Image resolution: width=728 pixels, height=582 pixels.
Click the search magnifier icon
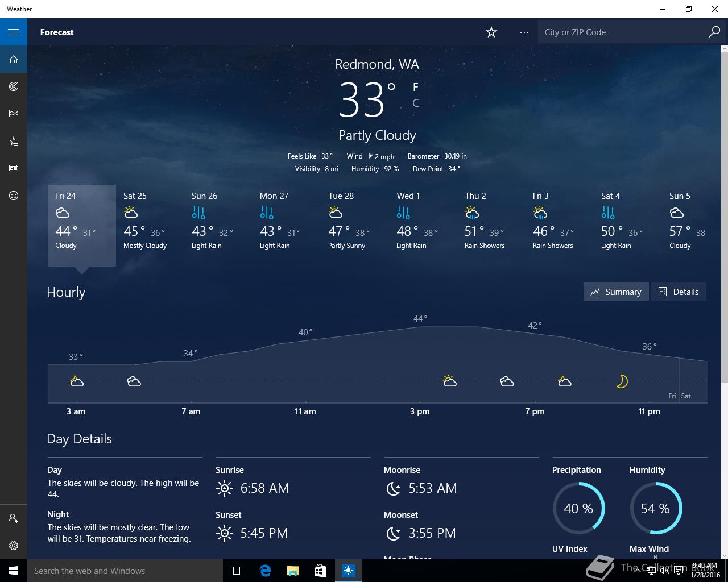pos(714,32)
